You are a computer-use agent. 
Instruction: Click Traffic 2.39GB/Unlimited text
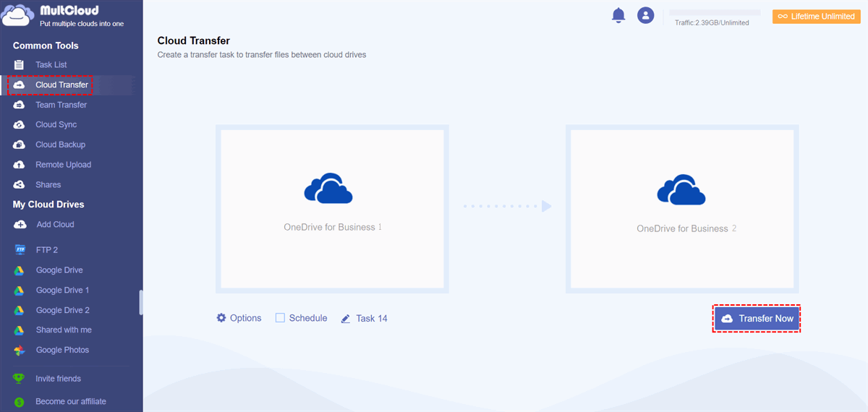point(712,23)
